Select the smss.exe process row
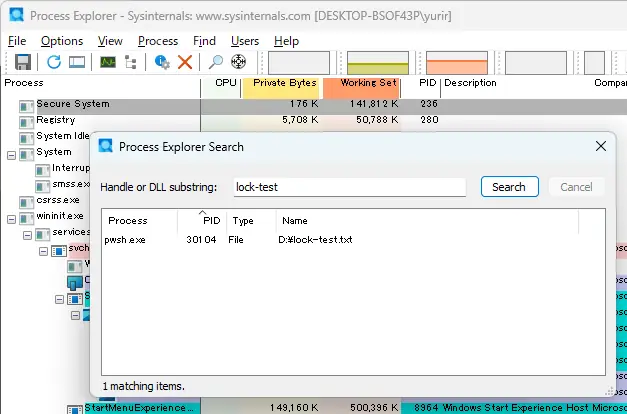The image size is (627, 414). (71, 184)
